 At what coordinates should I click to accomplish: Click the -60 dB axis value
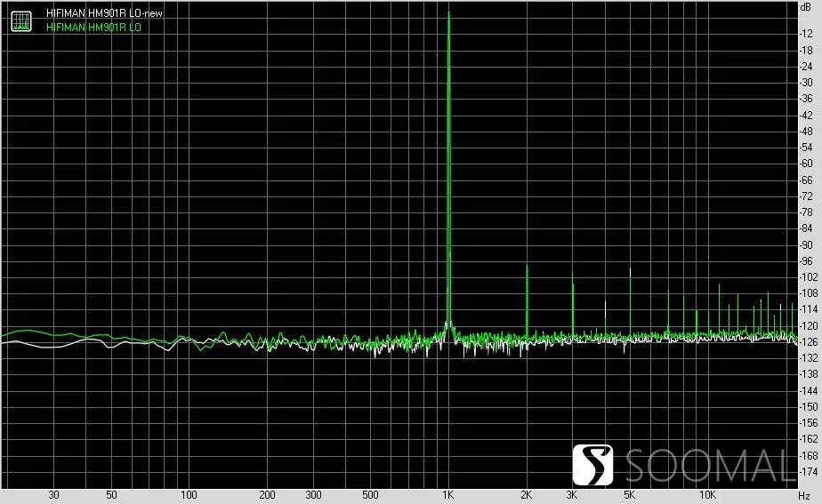(806, 164)
